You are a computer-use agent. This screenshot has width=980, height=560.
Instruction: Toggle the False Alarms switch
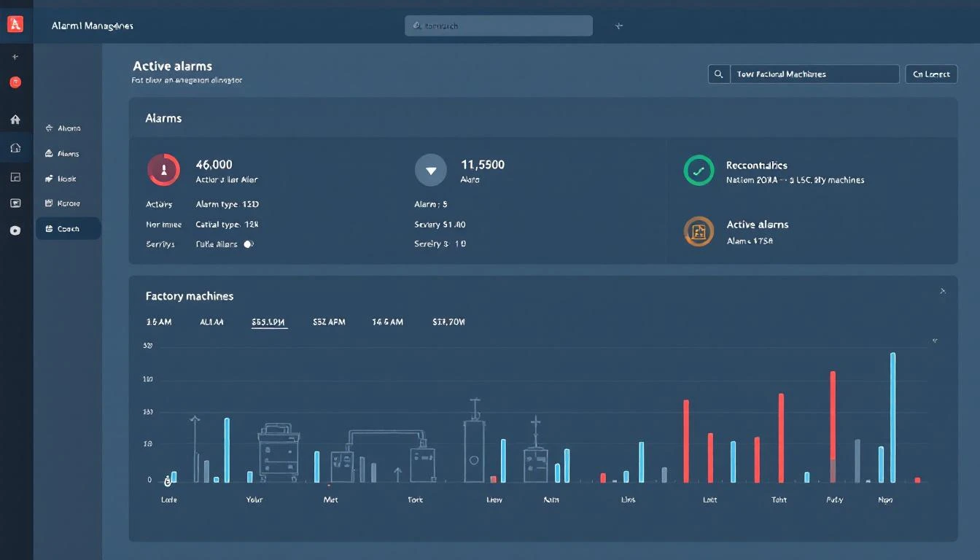point(249,244)
